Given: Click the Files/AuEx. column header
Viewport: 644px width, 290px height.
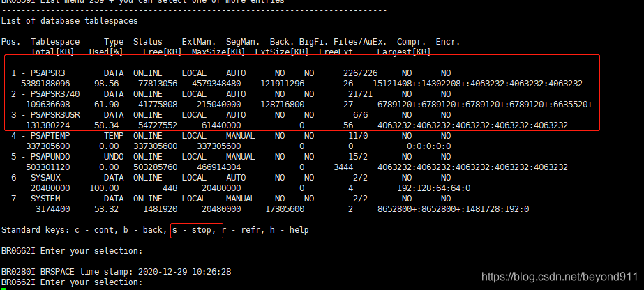Looking at the screenshot, I should pos(360,42).
